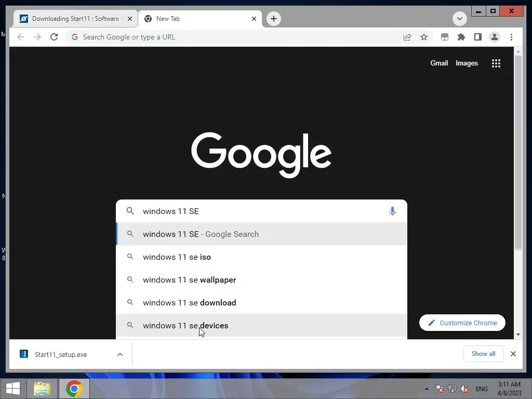Select 'windows 11 se devices' suggestion
This screenshot has width=532, height=399.
(261, 325)
